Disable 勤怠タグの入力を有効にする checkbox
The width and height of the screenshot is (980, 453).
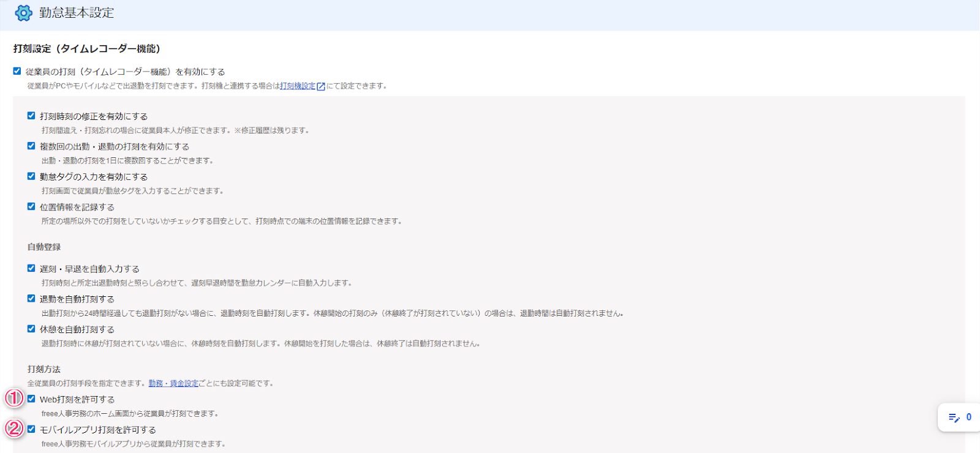31,176
